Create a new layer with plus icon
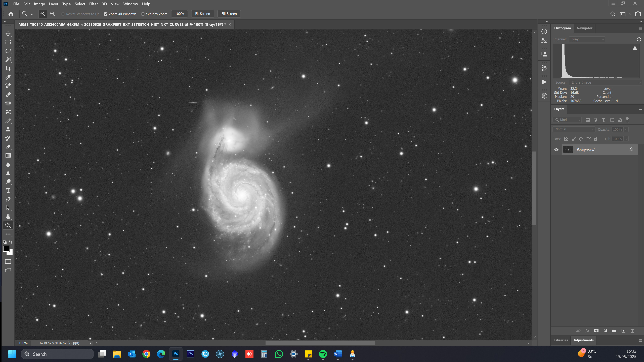Image resolution: width=644 pixels, height=362 pixels. 623,331
